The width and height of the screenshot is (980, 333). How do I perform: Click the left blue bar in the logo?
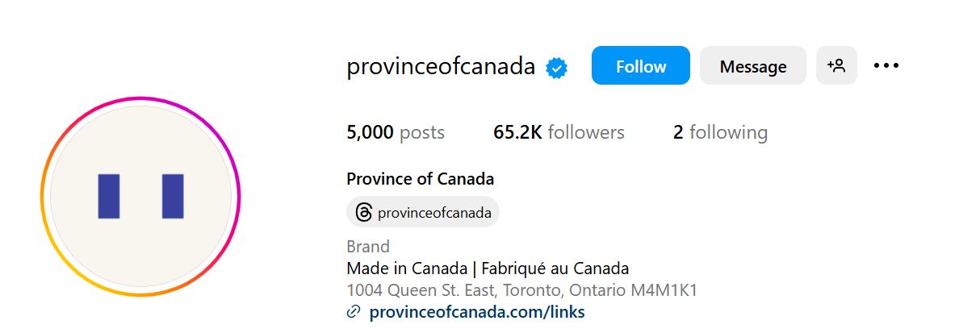point(109,196)
